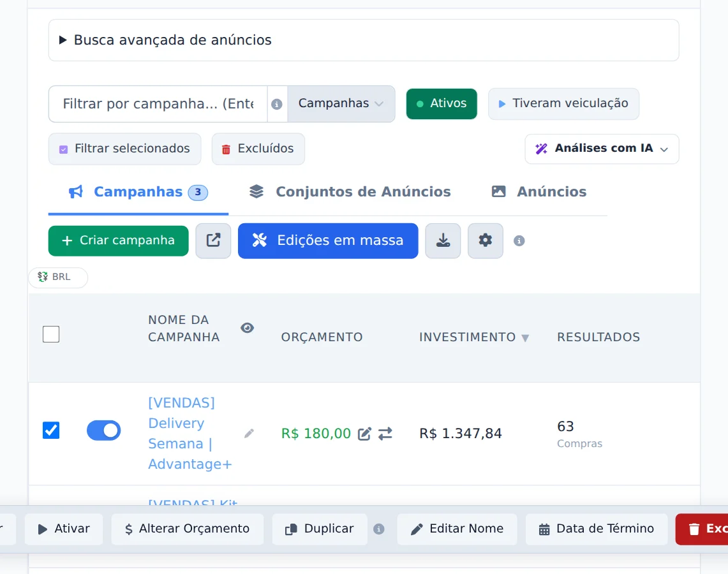Click the info icon next to the gear button
This screenshot has height=574, width=728.
[x=519, y=241]
